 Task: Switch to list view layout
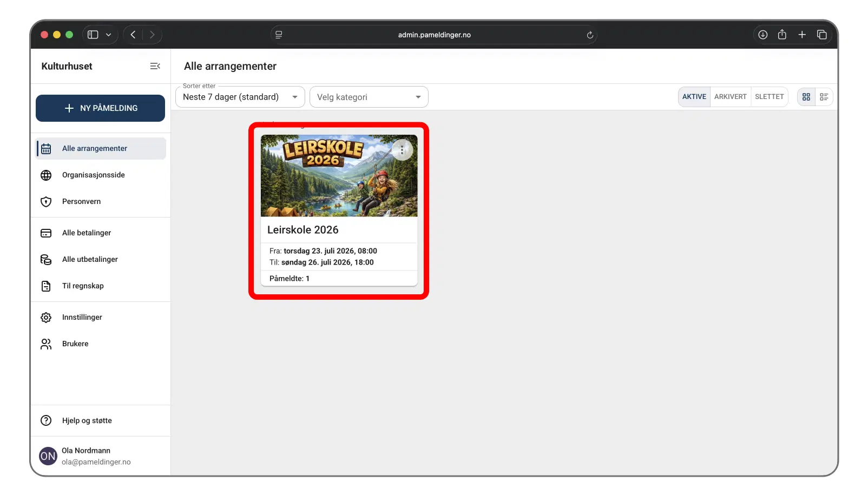[x=824, y=97]
